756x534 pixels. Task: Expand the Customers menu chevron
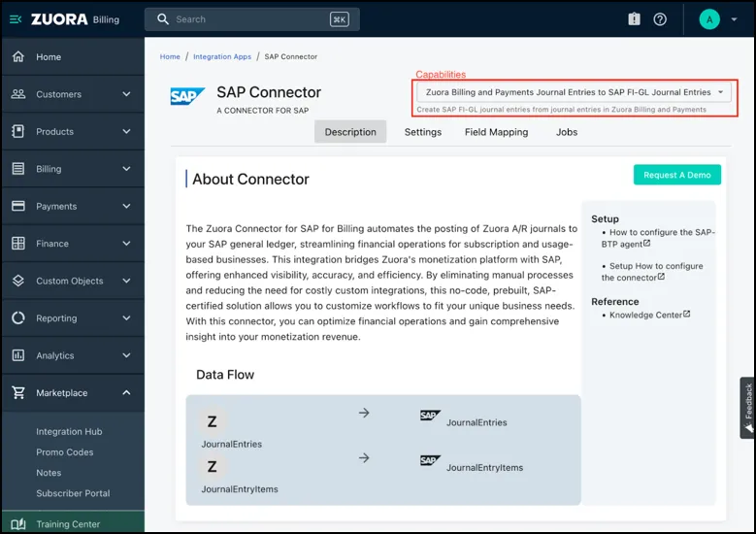126,94
